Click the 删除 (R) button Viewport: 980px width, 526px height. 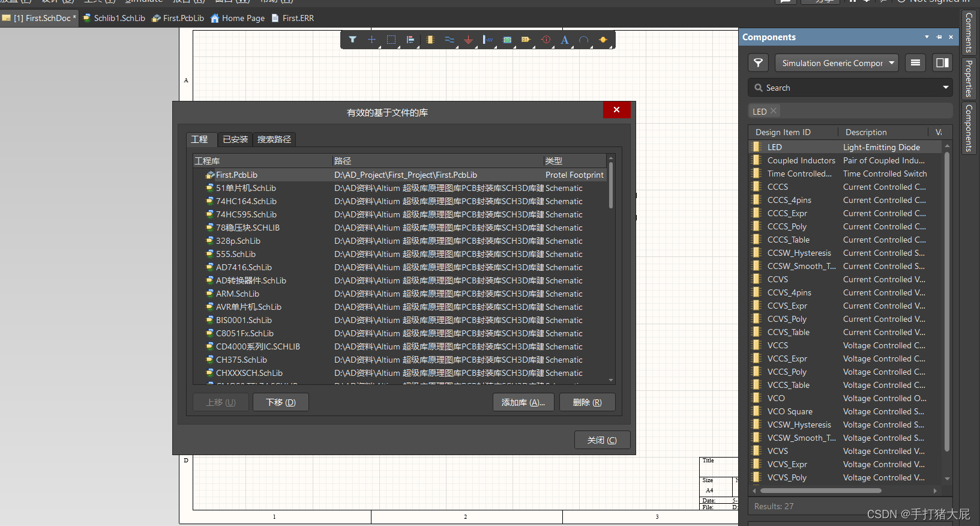[x=588, y=402]
